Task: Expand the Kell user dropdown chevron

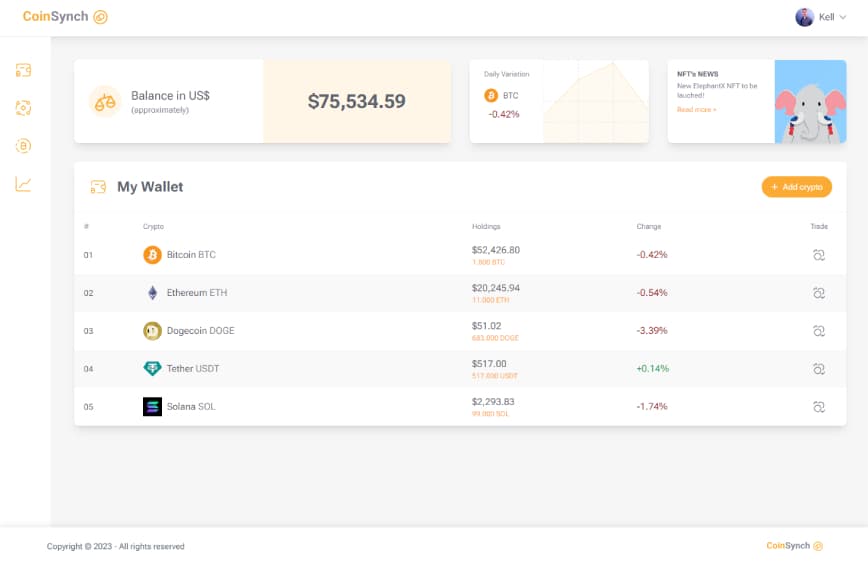Action: pos(843,17)
